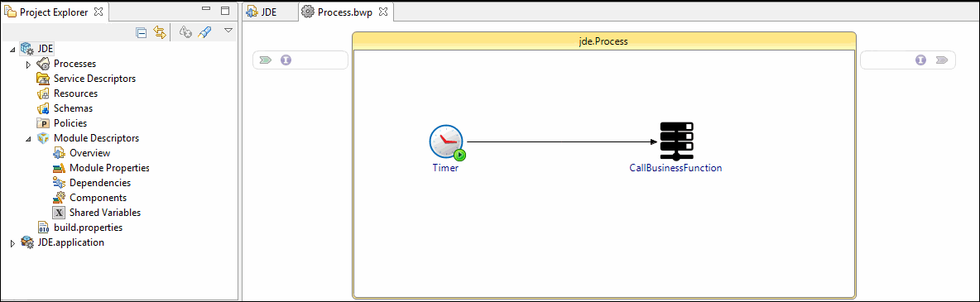The height and width of the screenshot is (302, 980).
Task: Open Module Properties
Action: (109, 168)
